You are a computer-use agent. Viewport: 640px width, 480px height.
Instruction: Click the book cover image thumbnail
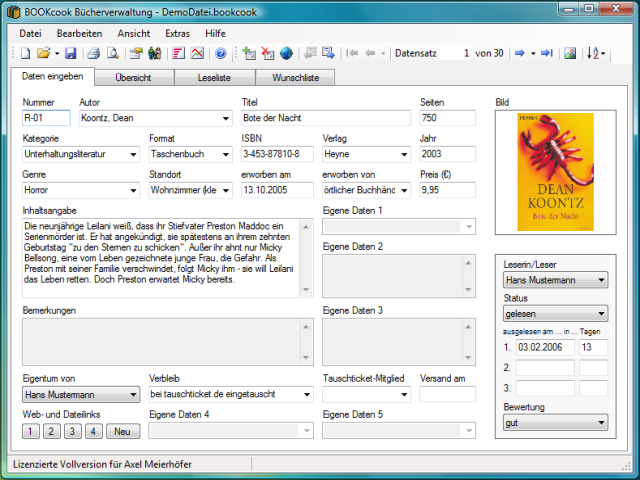pos(554,171)
